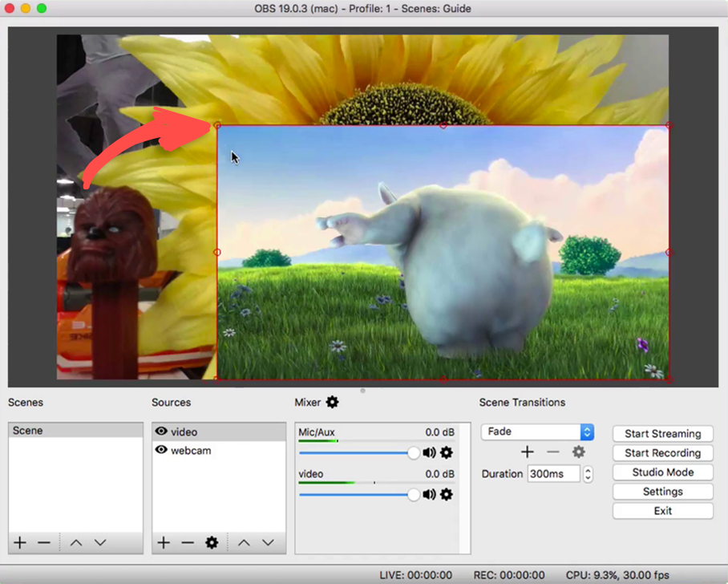Click the Scenes panel heading
This screenshot has height=584, width=728.
pyautogui.click(x=26, y=403)
